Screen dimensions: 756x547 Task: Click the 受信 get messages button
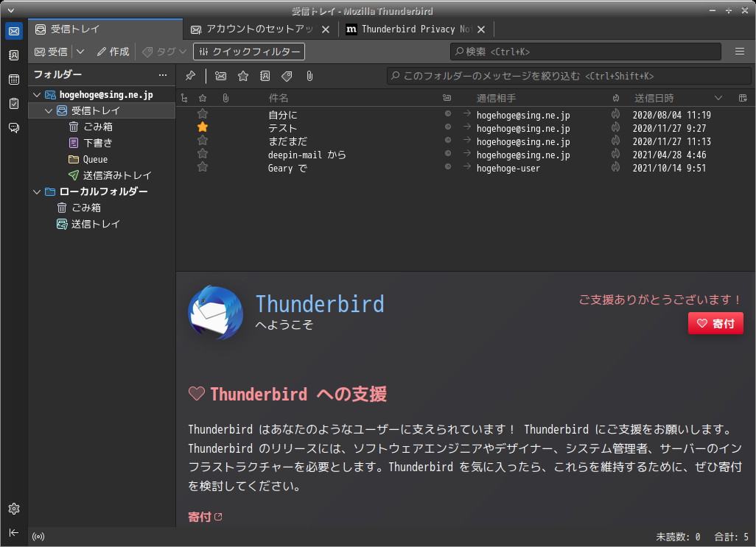[x=51, y=52]
